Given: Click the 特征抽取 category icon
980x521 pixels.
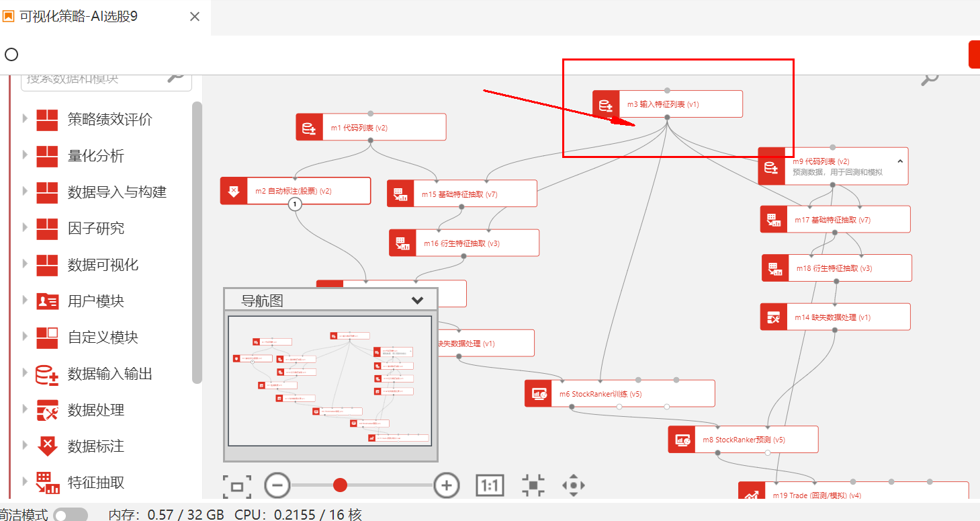Looking at the screenshot, I should pos(48,483).
